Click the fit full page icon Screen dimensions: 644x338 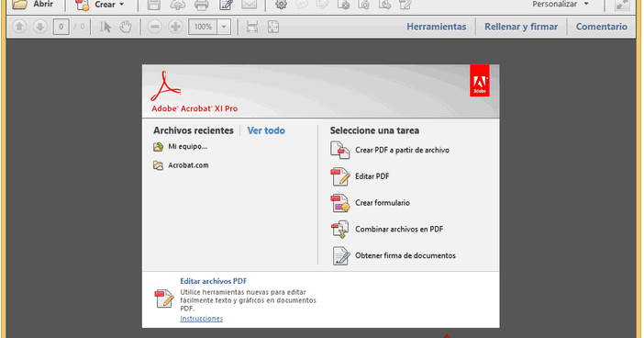[273, 27]
